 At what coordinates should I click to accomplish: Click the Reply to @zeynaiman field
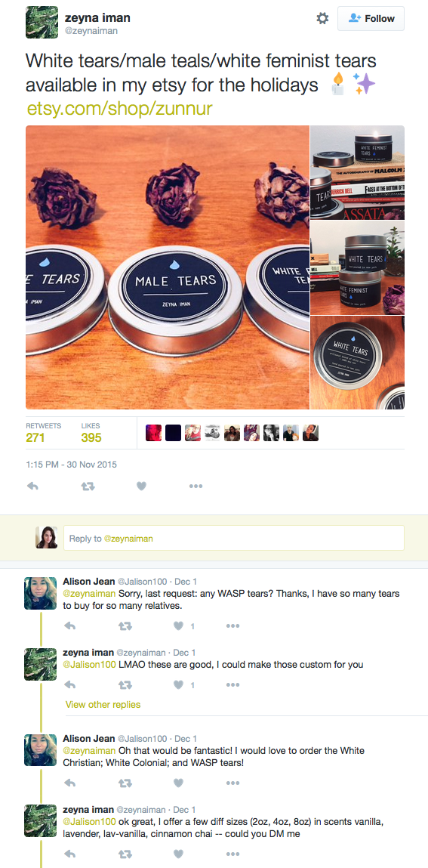click(x=234, y=538)
